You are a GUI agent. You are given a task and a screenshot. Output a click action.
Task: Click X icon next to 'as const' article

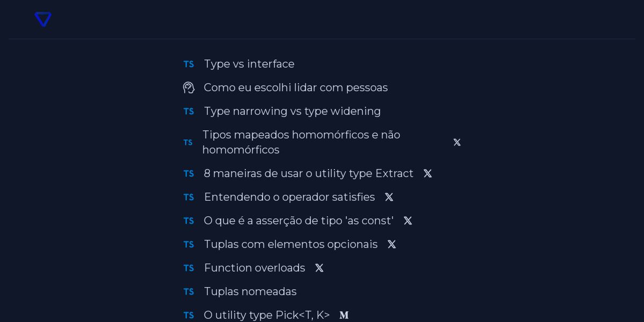408,221
